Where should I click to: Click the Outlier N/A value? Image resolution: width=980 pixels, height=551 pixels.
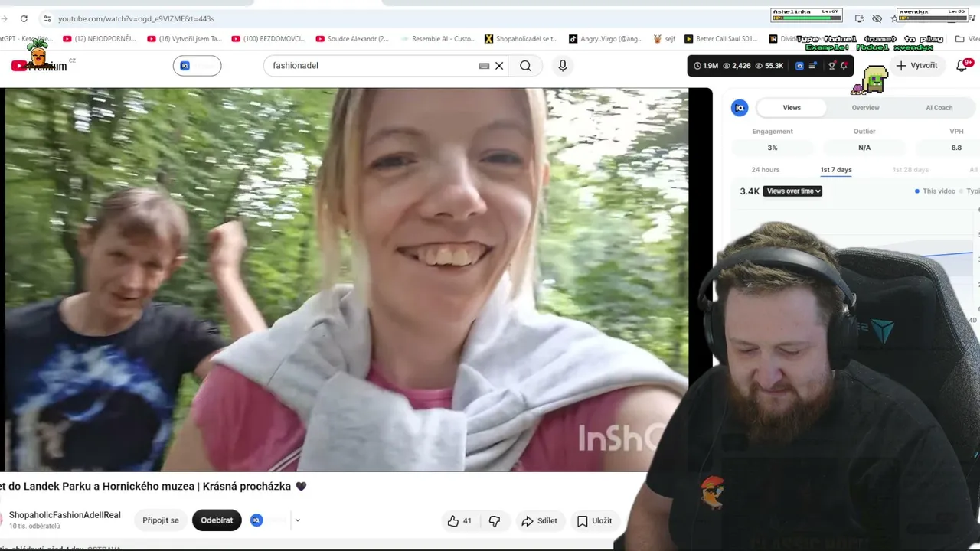[x=864, y=148]
